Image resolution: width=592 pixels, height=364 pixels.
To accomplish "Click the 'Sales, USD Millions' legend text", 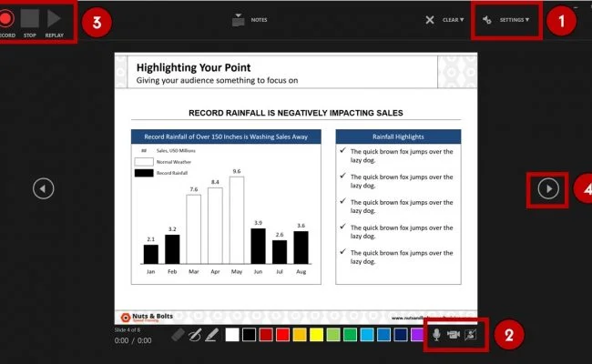I will point(176,151).
